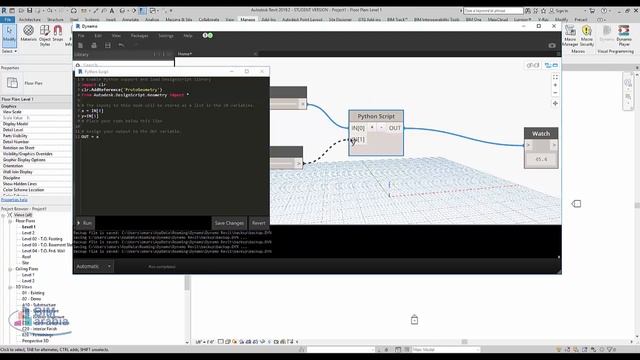Click the zoom-to-fit icon in Dynamo canvas
640x360 pixels.
[555, 77]
